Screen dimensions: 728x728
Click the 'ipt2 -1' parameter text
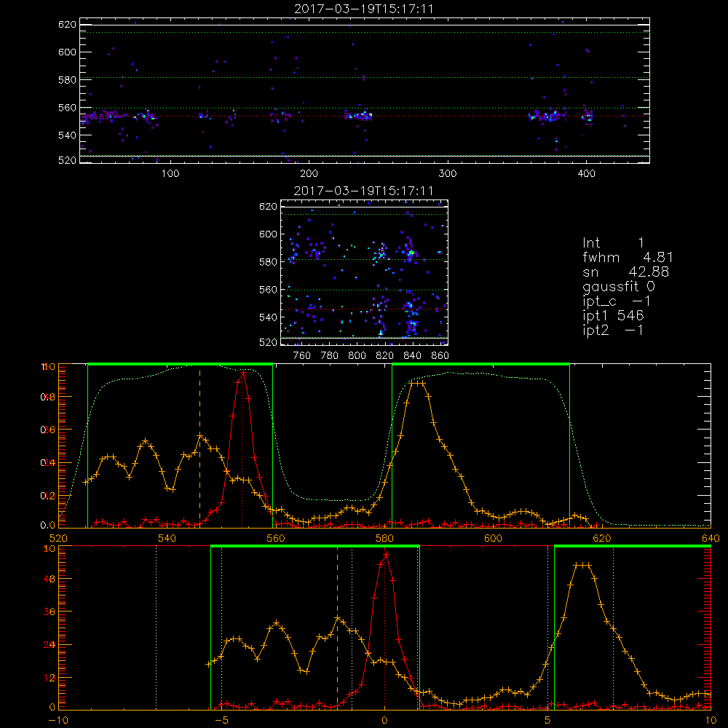point(613,330)
